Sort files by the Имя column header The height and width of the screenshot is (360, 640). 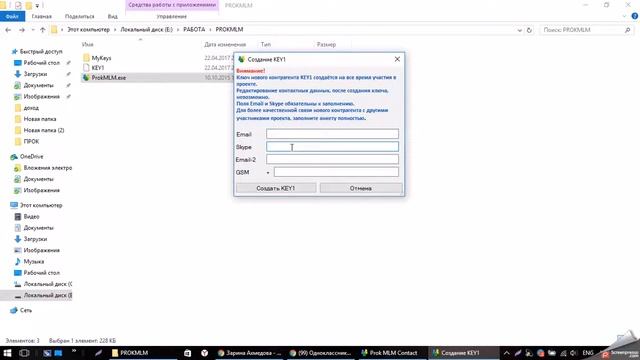click(x=87, y=44)
